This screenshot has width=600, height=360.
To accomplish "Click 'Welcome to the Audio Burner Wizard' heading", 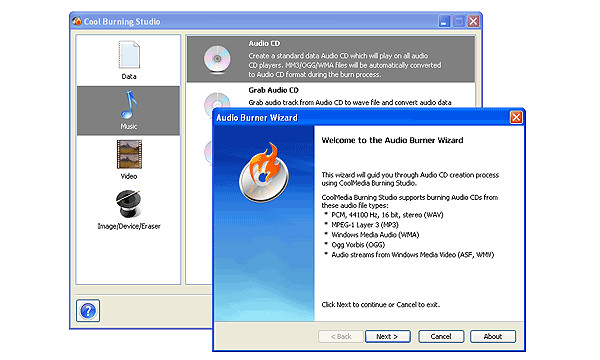I will (x=392, y=140).
